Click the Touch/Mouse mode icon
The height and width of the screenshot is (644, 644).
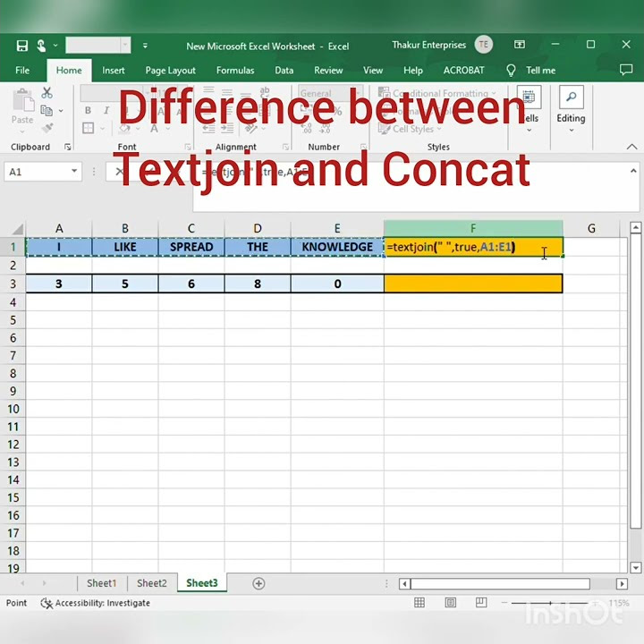tap(41, 46)
